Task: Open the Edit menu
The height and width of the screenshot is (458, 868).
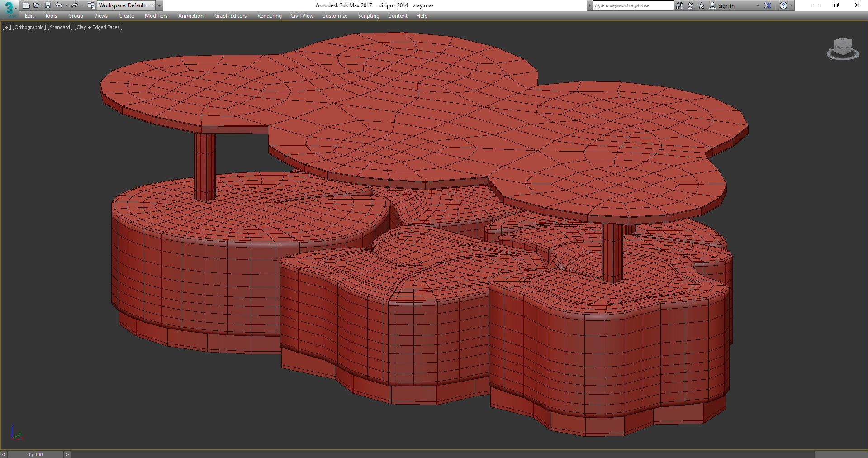Action: click(x=29, y=16)
